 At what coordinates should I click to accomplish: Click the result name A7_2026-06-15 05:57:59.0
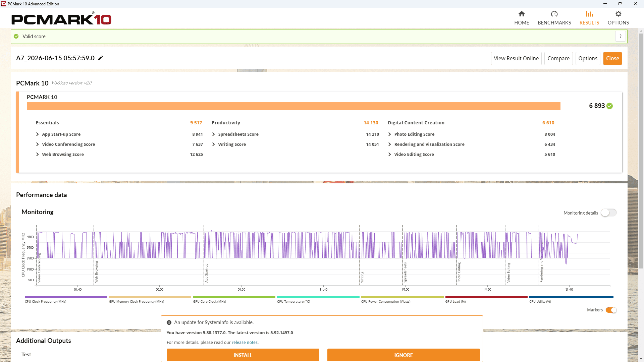tap(55, 58)
